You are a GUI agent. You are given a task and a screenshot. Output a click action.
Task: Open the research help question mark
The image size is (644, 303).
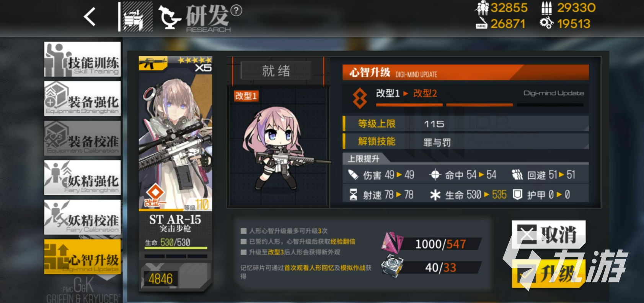coord(236,10)
